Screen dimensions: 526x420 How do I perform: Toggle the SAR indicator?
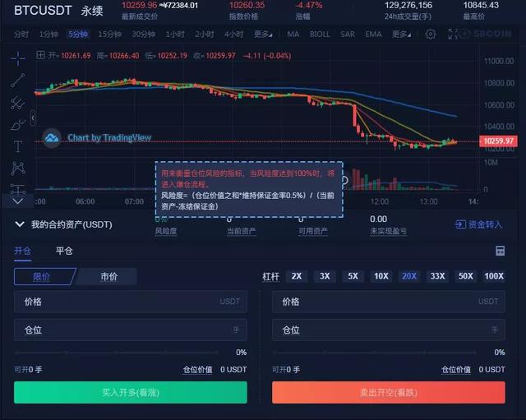348,35
